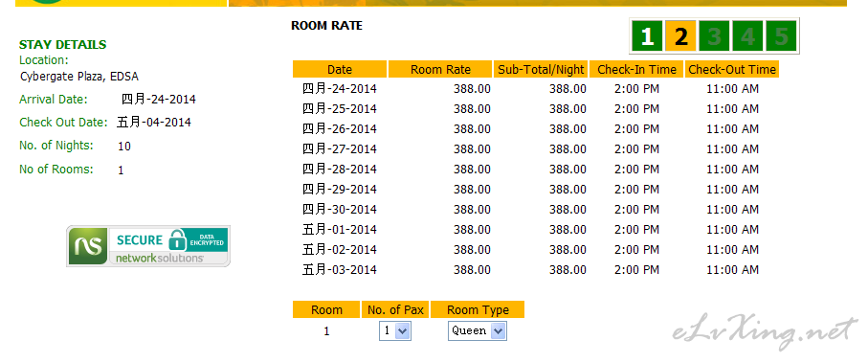Open the No. of Pax dropdown
The image size is (868, 363).
(395, 331)
